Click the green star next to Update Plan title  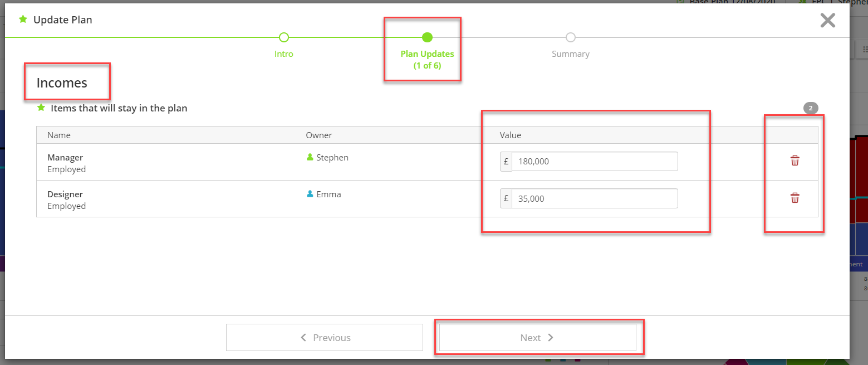point(23,19)
